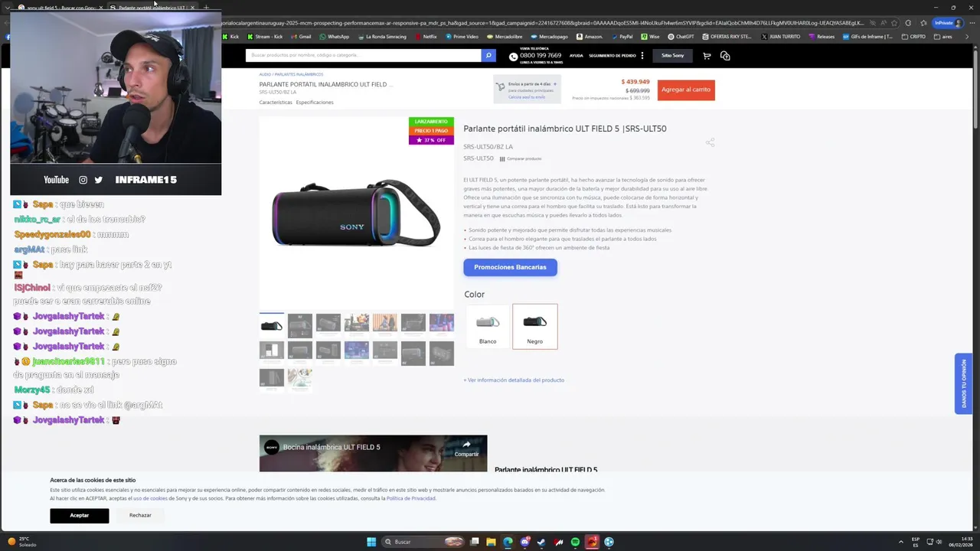Open Seguimiento de pedido menu item
980x551 pixels.
click(x=612, y=56)
